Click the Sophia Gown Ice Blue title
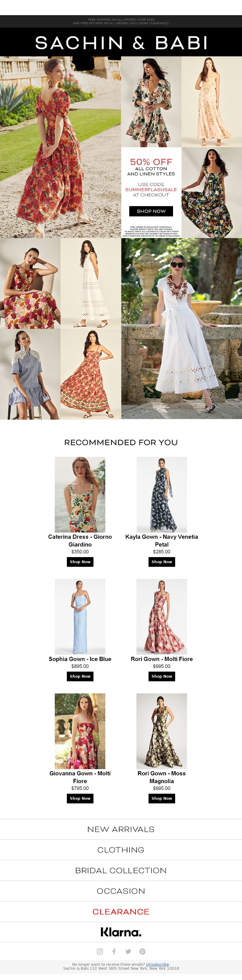Image resolution: width=242 pixels, height=980 pixels. coord(80,659)
